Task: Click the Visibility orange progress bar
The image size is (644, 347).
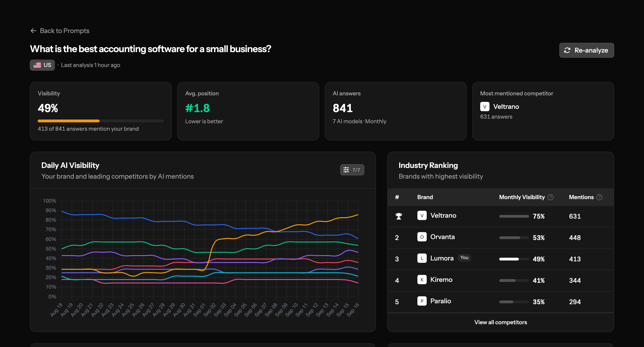Action: point(101,121)
